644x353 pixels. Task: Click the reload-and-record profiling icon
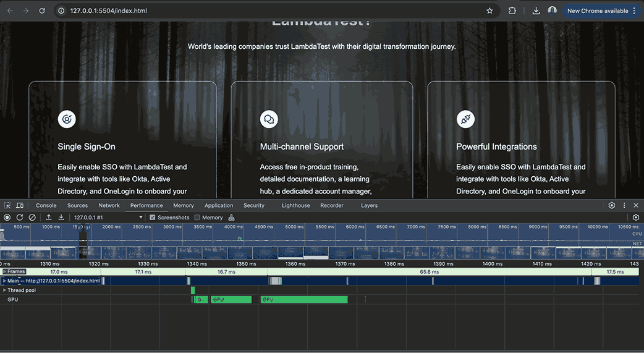(x=19, y=218)
